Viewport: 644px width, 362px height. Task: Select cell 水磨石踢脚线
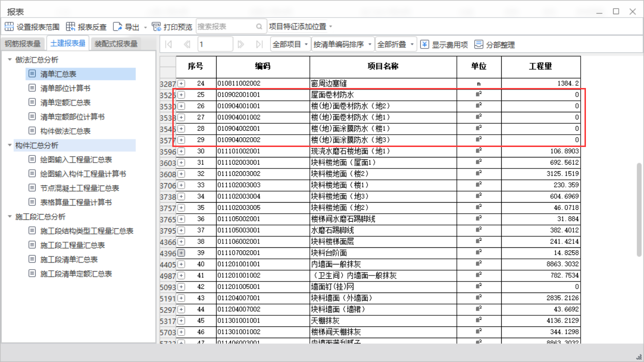point(383,230)
